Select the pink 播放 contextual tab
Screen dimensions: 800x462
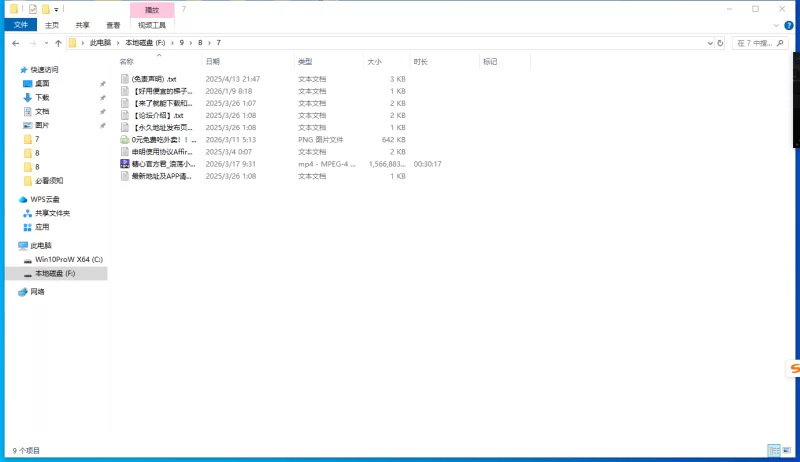[x=152, y=10]
